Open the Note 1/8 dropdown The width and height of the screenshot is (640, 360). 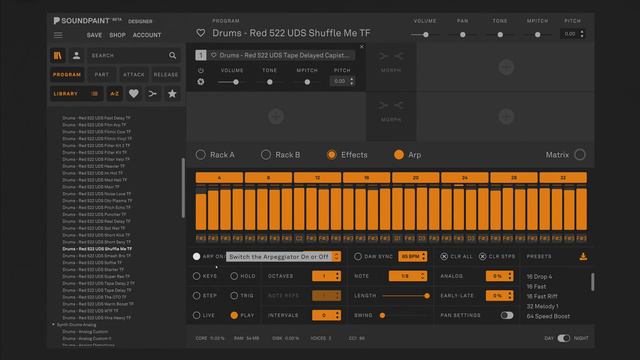(408, 276)
